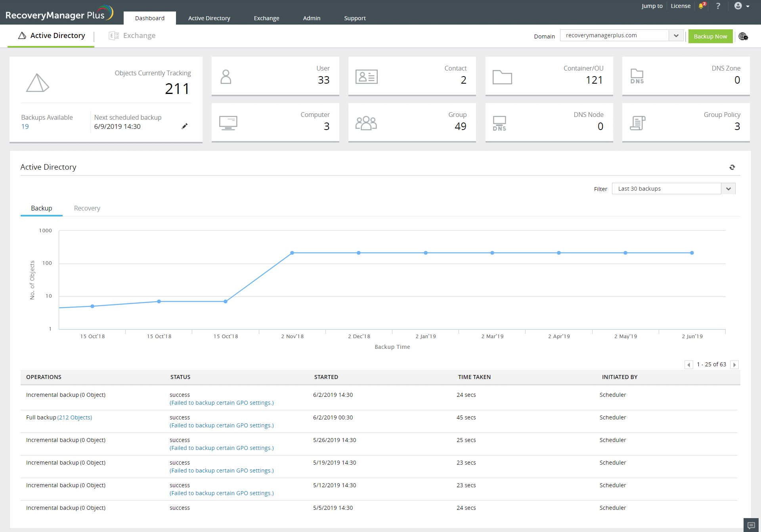Go to previous page of backup operations

(x=688, y=365)
